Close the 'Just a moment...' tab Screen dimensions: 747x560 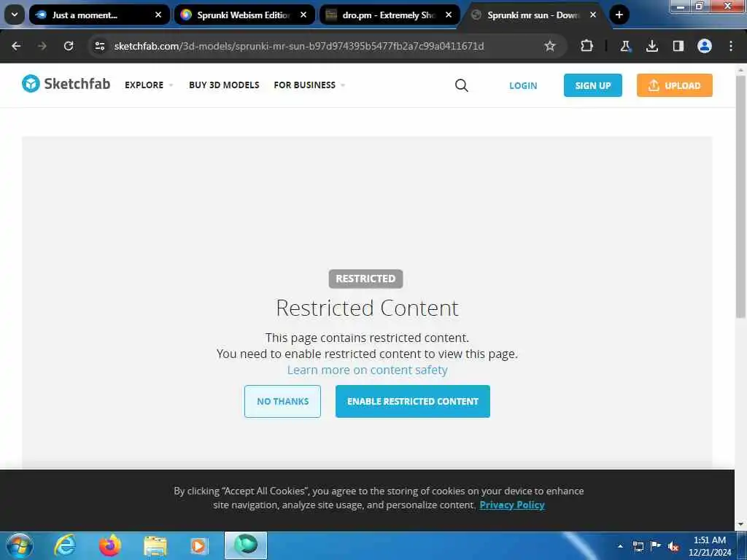(x=158, y=15)
